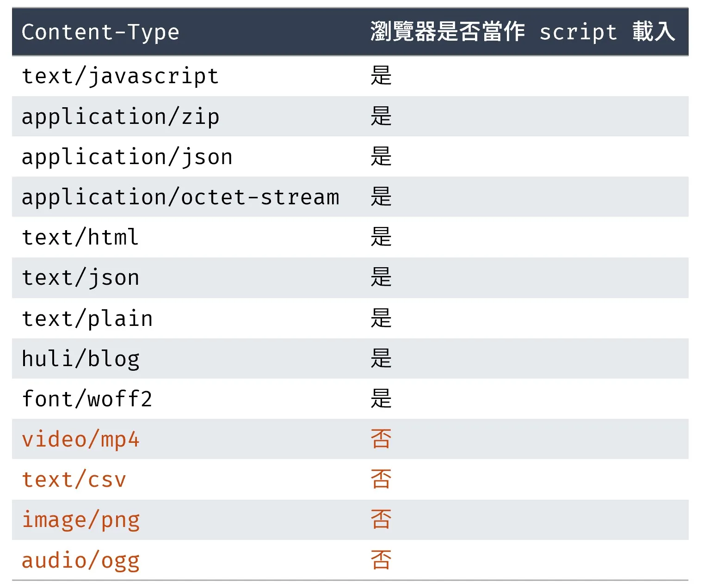Select the application/json cell
Viewport: 703px width, 588px height.
(x=127, y=157)
